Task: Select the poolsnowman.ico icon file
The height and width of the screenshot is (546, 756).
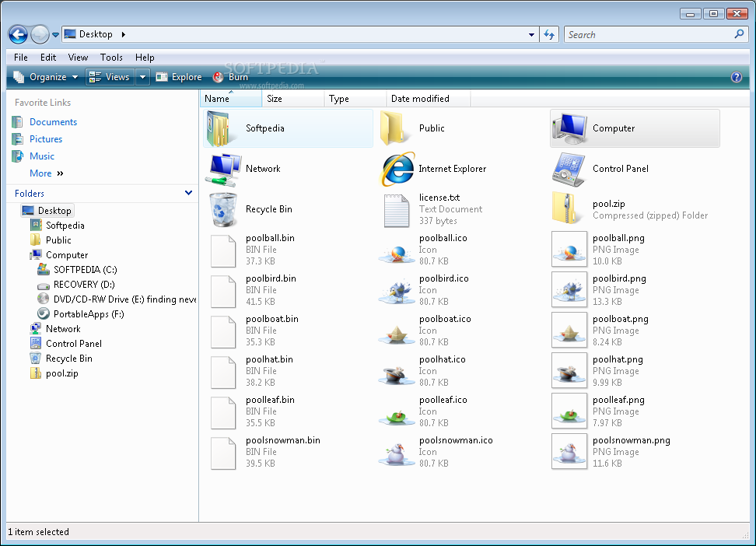Action: click(397, 453)
